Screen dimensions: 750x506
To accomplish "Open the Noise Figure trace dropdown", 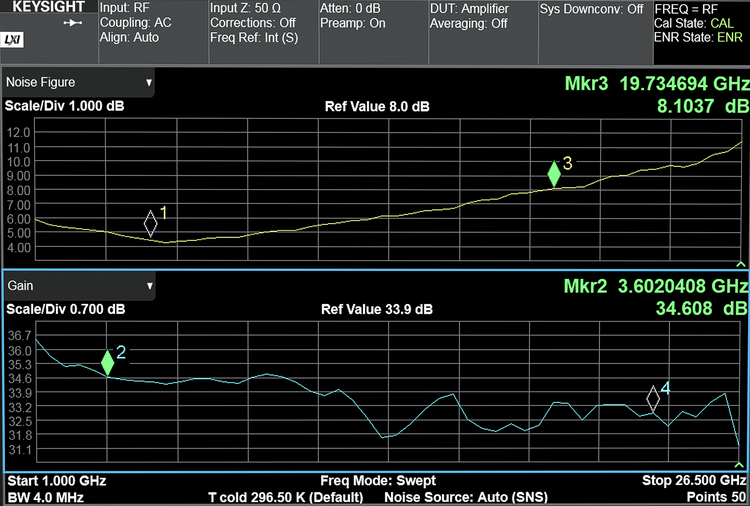I will 80,83.
